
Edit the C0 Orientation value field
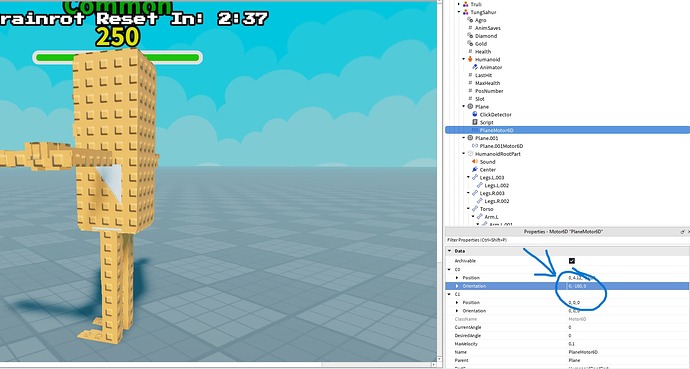tap(628, 286)
